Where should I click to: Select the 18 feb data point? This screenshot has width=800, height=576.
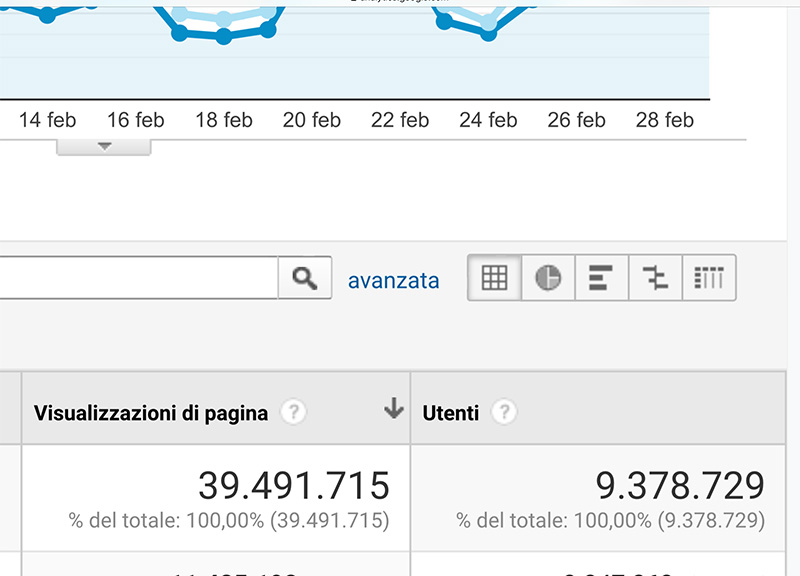223,37
